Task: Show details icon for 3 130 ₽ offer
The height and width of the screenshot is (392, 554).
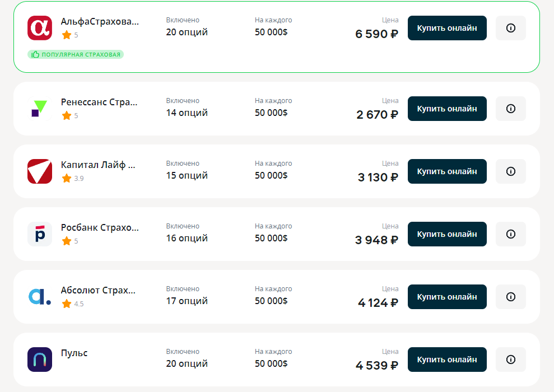Action: click(x=511, y=171)
